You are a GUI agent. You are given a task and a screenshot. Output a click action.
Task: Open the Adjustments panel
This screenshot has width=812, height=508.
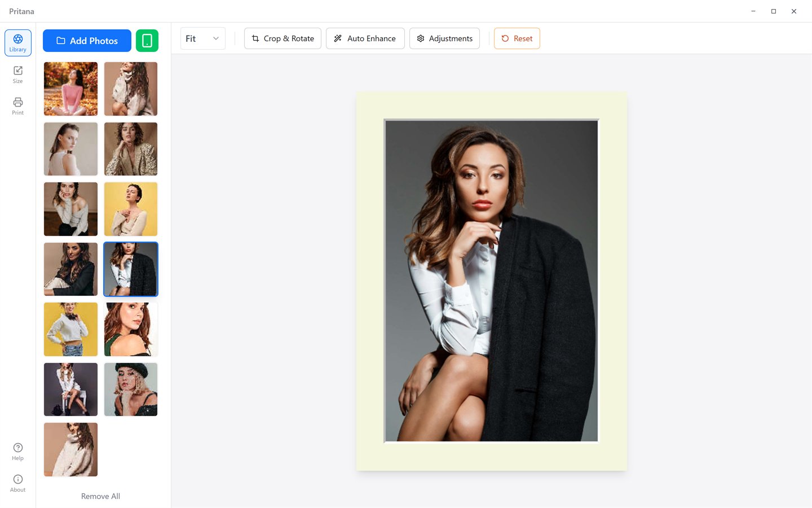444,38
